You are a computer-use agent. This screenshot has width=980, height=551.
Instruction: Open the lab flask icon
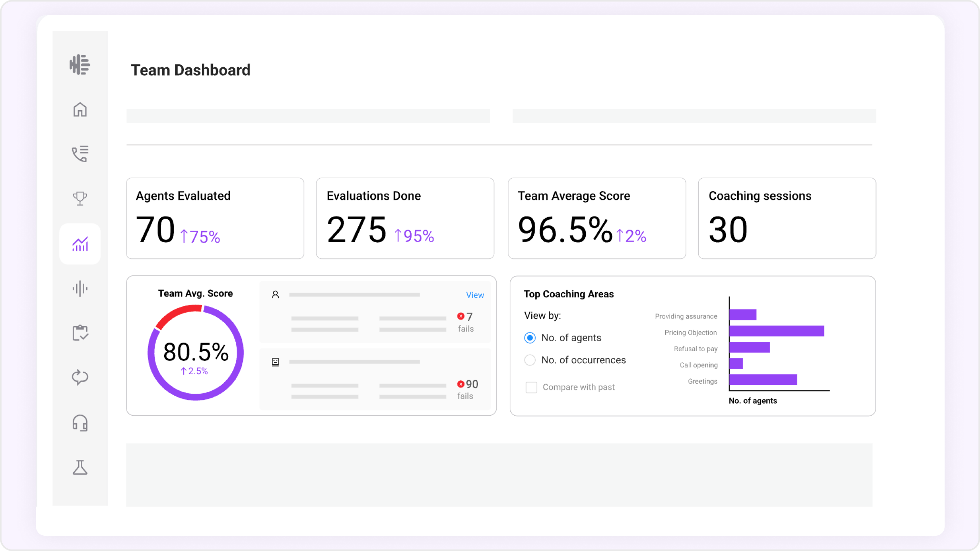click(x=80, y=468)
